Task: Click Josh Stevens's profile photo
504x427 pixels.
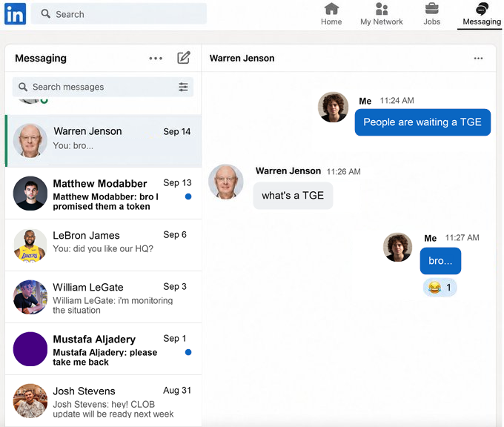Action: tap(30, 401)
